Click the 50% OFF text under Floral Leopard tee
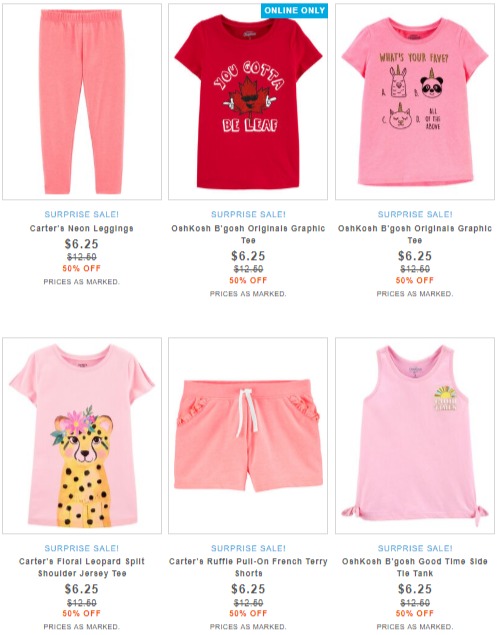This screenshot has width=498, height=635. [82, 613]
